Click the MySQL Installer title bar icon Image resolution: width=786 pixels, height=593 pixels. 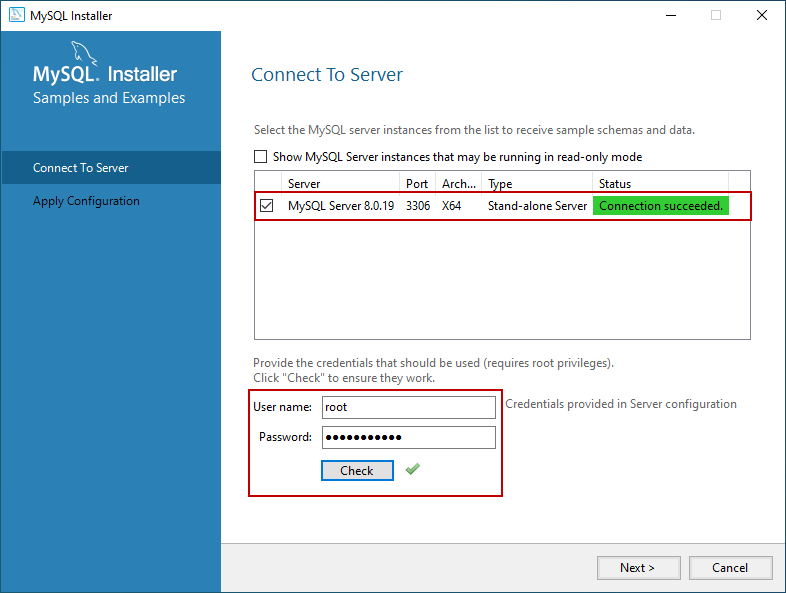pos(15,15)
